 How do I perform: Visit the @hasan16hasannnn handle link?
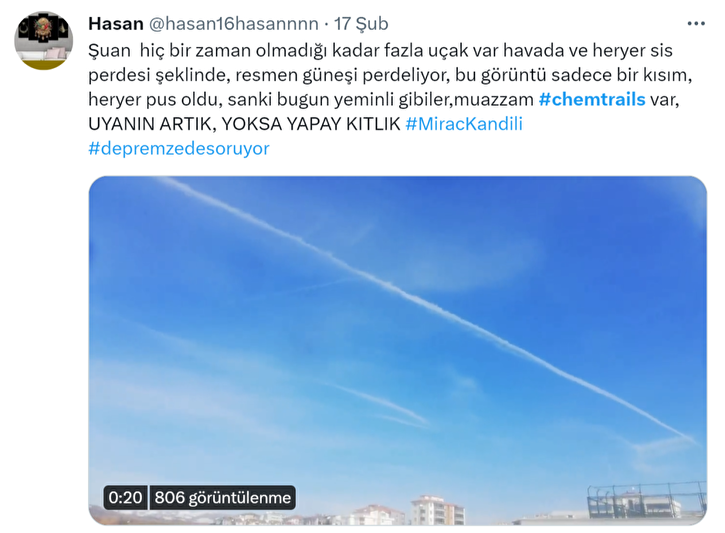tap(233, 24)
